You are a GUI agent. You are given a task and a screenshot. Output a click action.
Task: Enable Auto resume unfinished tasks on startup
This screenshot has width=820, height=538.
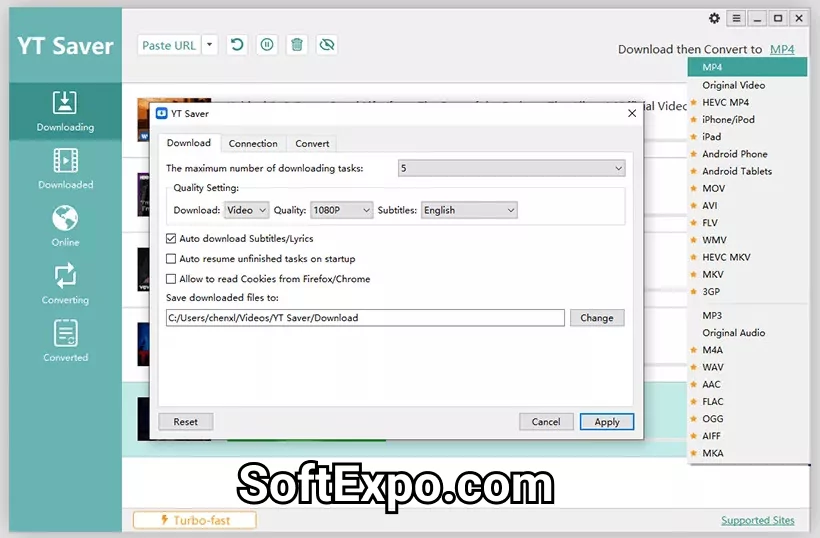tap(171, 259)
